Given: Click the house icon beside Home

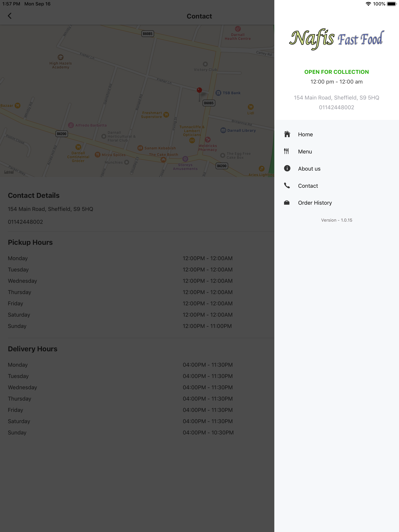Looking at the screenshot, I should click(287, 134).
